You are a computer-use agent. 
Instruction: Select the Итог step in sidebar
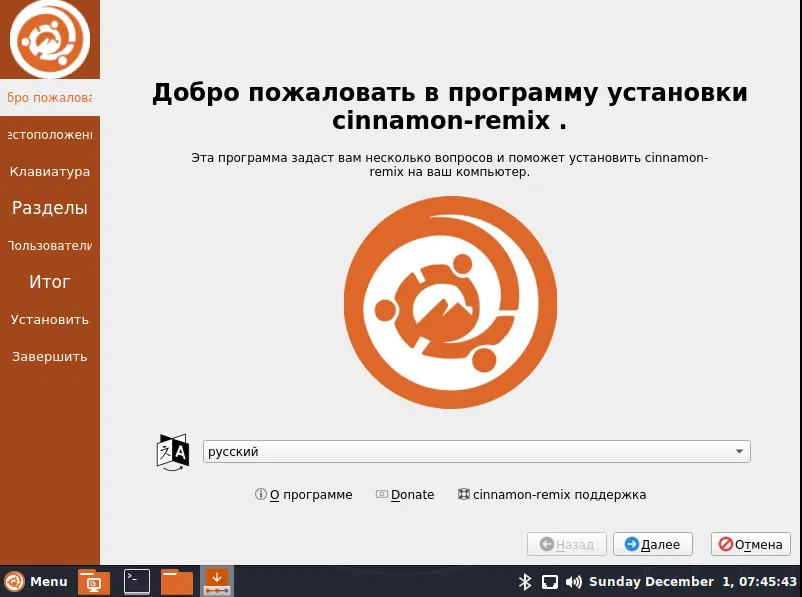50,282
